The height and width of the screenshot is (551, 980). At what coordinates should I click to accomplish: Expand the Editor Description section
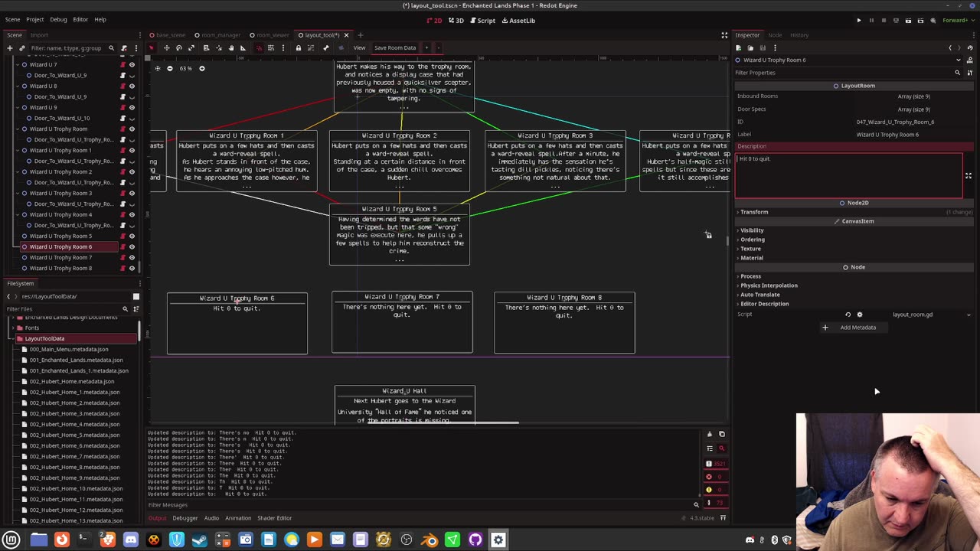(x=763, y=304)
